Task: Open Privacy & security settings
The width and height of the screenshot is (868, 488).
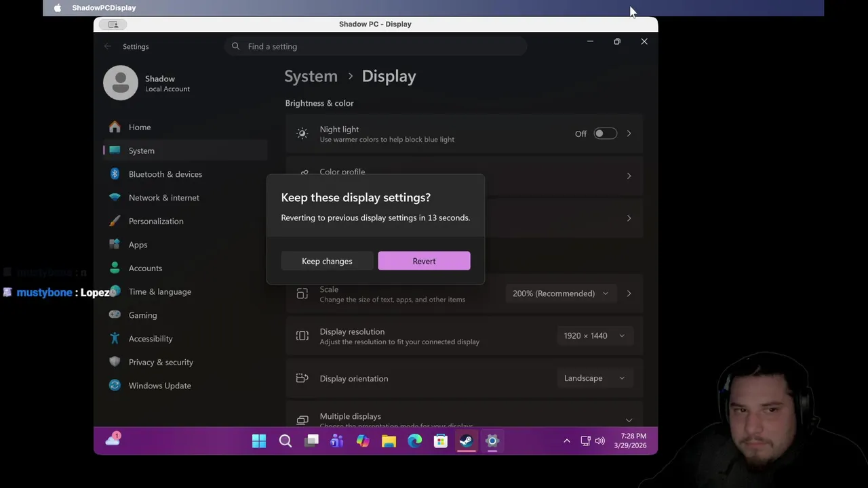Action: pos(185,362)
